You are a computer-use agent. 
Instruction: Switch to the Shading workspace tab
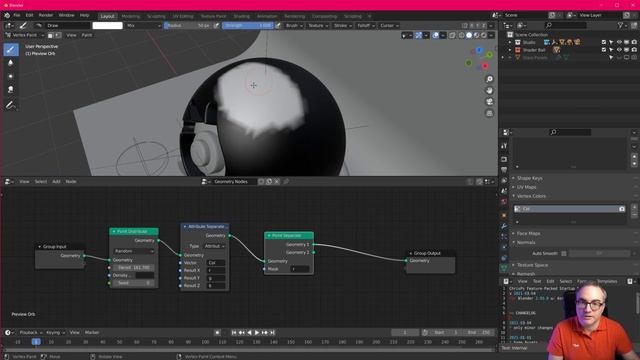pyautogui.click(x=241, y=16)
